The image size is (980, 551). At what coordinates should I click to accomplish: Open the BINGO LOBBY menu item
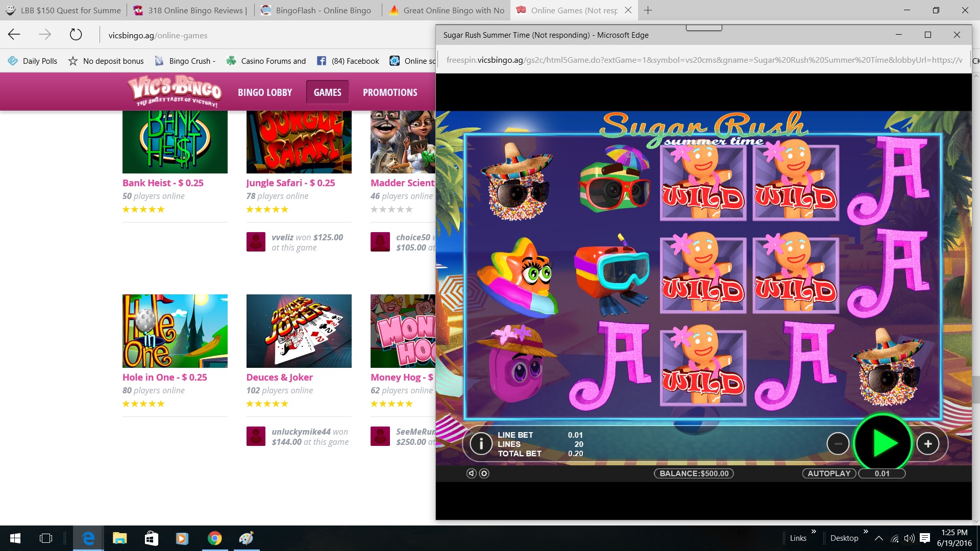(x=265, y=92)
